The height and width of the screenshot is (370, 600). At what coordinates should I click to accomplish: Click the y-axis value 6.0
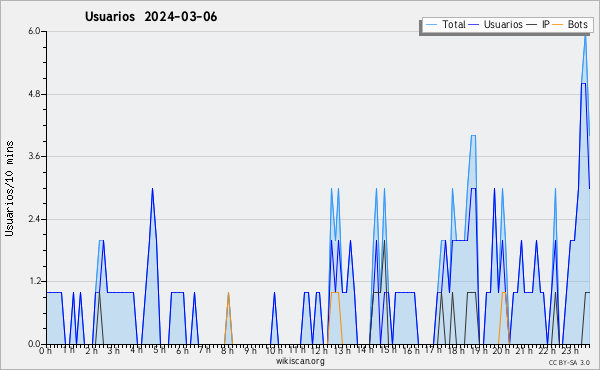[34, 31]
